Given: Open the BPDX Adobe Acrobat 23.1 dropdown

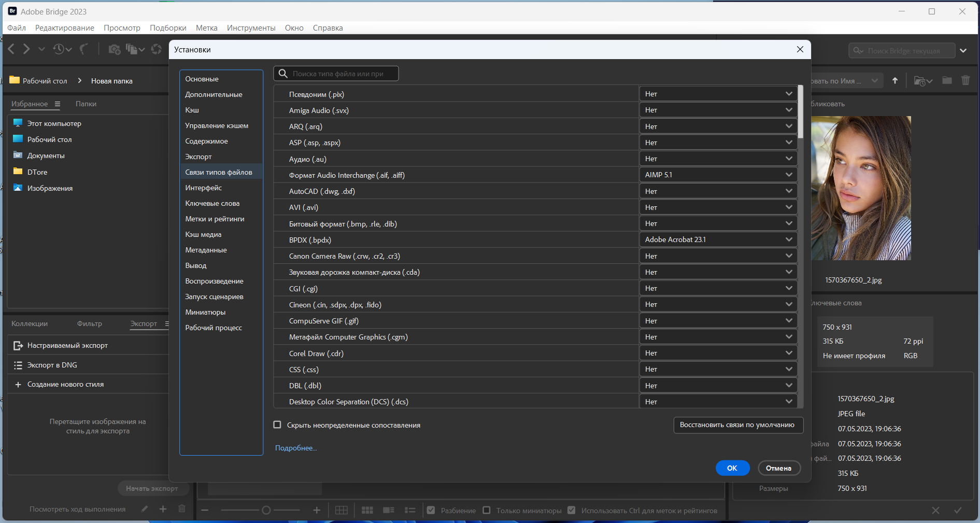Looking at the screenshot, I should click(718, 239).
